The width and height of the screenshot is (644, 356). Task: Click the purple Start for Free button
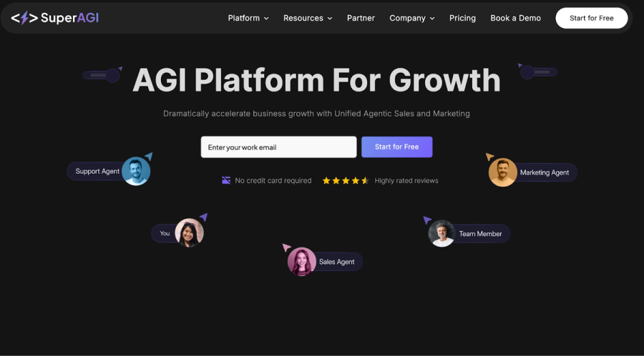(x=396, y=147)
